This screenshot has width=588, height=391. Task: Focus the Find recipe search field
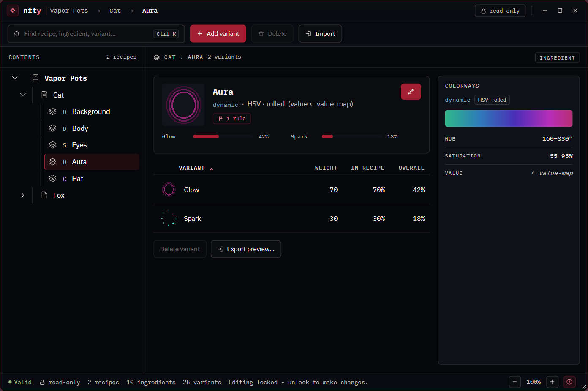tap(96, 34)
